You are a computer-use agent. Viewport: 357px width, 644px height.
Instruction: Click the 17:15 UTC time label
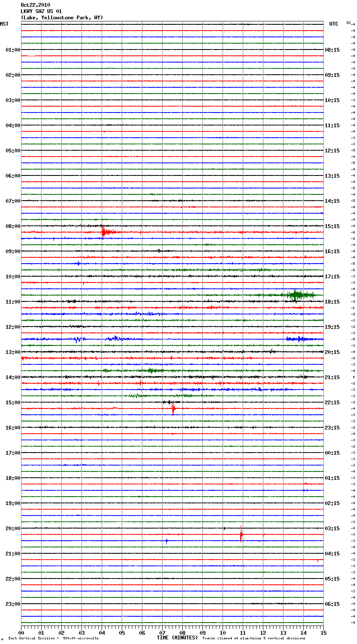(332, 277)
